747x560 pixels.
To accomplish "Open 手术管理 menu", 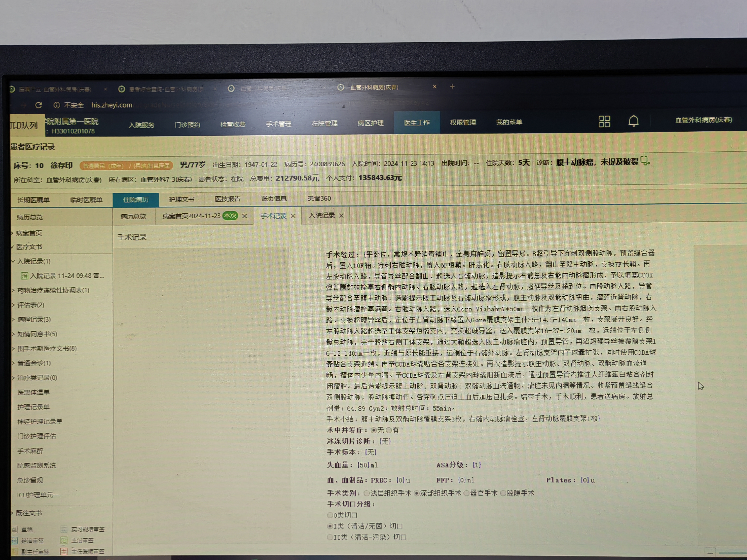I will coord(279,124).
